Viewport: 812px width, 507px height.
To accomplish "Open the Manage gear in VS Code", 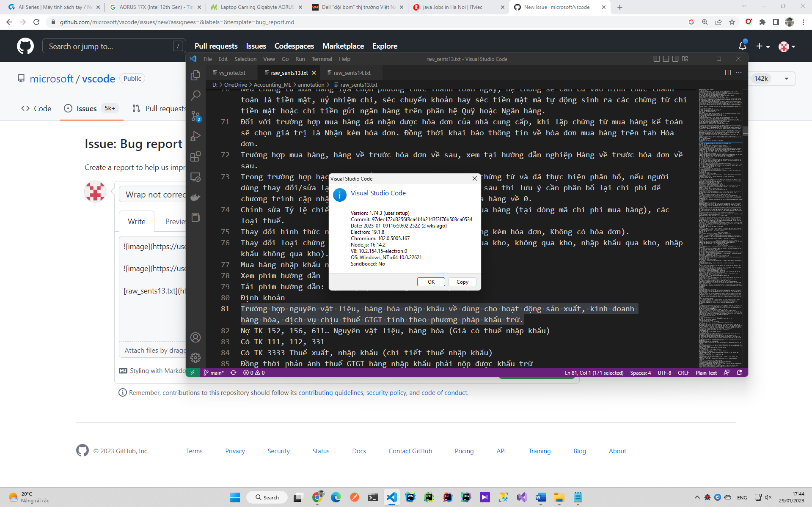I will click(x=195, y=358).
